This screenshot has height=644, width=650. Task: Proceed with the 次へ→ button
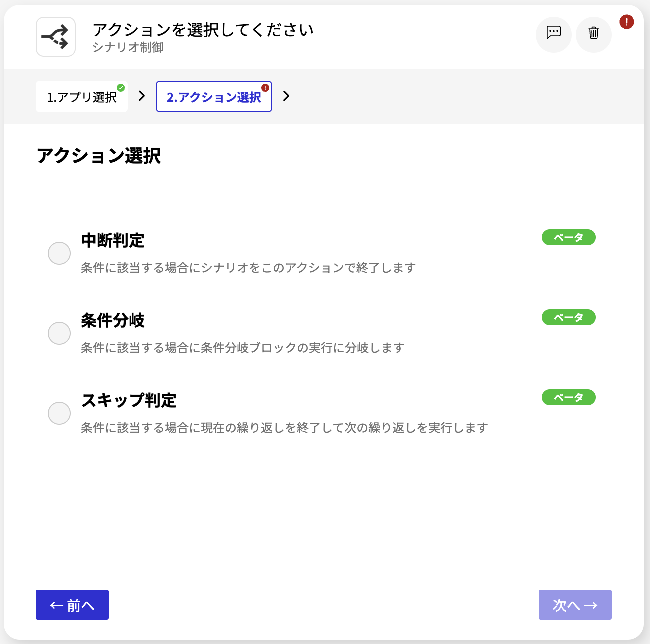coord(575,605)
